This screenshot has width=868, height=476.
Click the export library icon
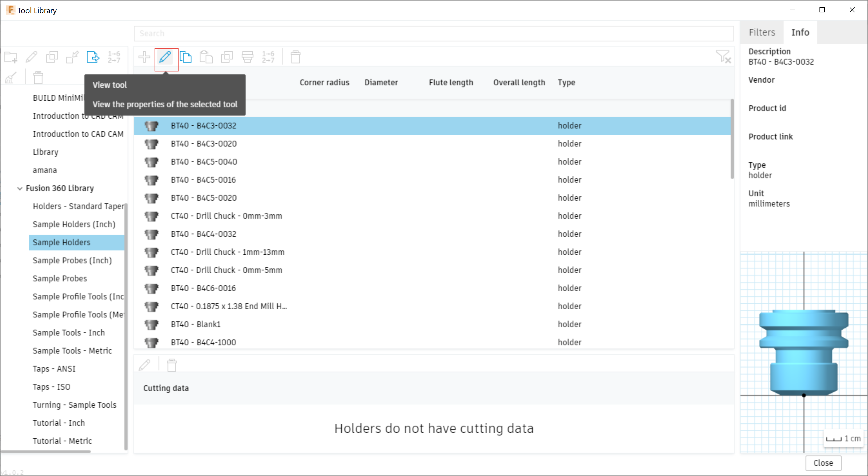click(93, 57)
